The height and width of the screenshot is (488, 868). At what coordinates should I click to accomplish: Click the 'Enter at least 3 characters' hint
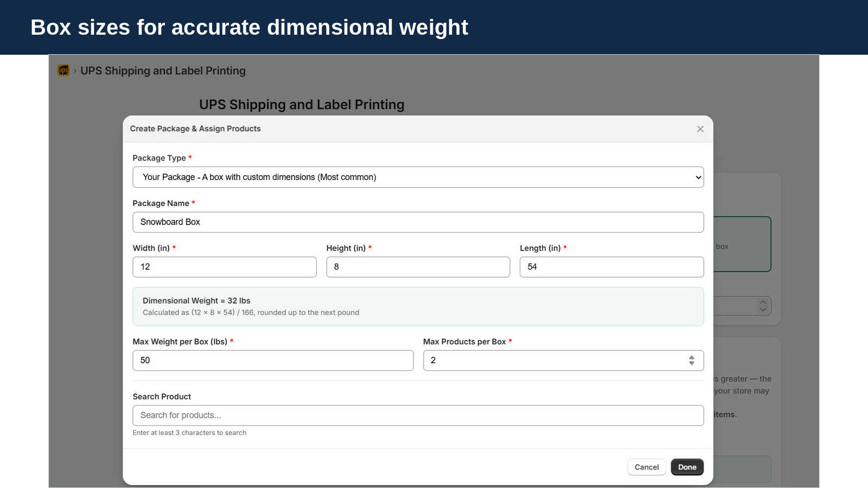(189, 433)
